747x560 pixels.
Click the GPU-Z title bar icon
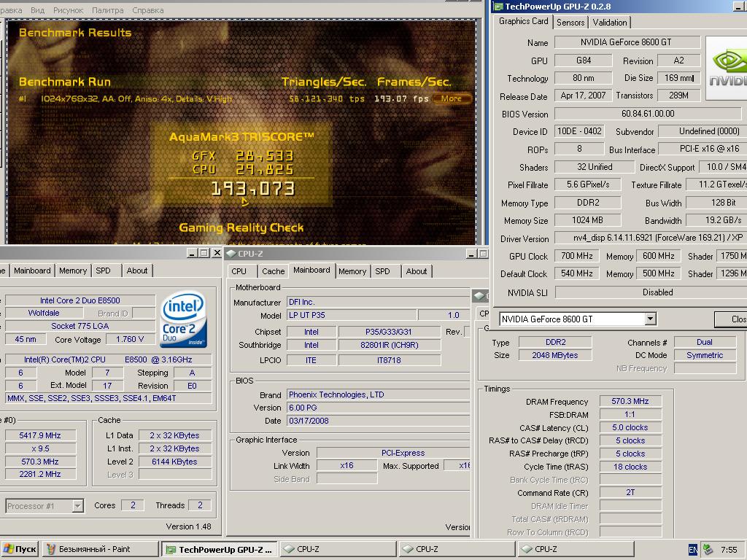498,6
